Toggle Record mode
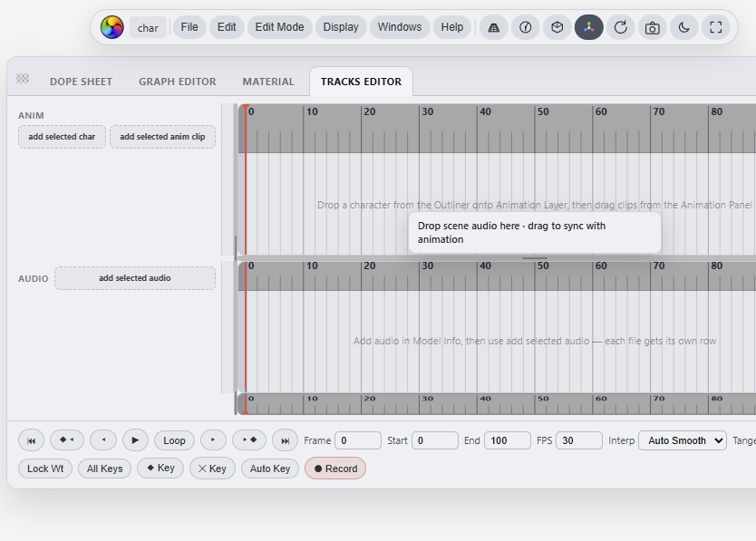This screenshot has width=756, height=541. tap(335, 469)
